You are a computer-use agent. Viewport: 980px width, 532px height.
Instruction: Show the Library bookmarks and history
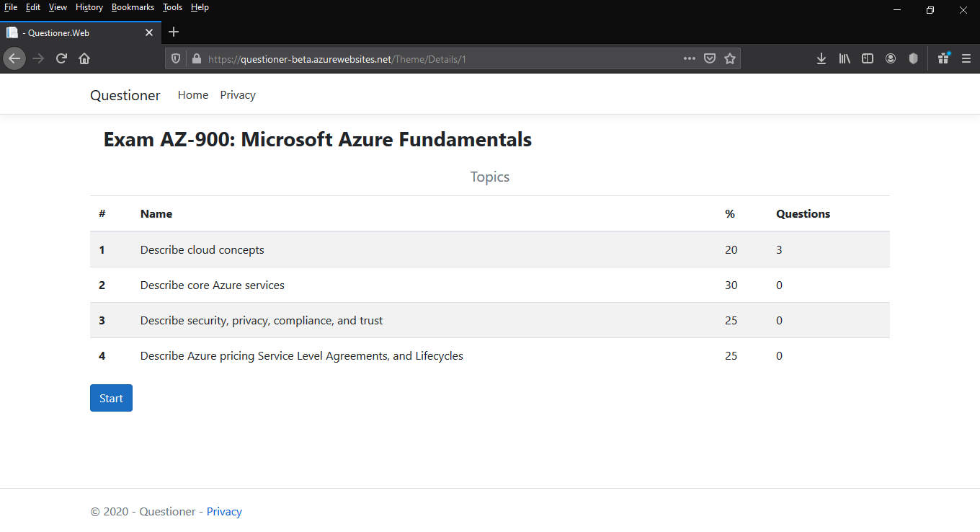pyautogui.click(x=845, y=58)
